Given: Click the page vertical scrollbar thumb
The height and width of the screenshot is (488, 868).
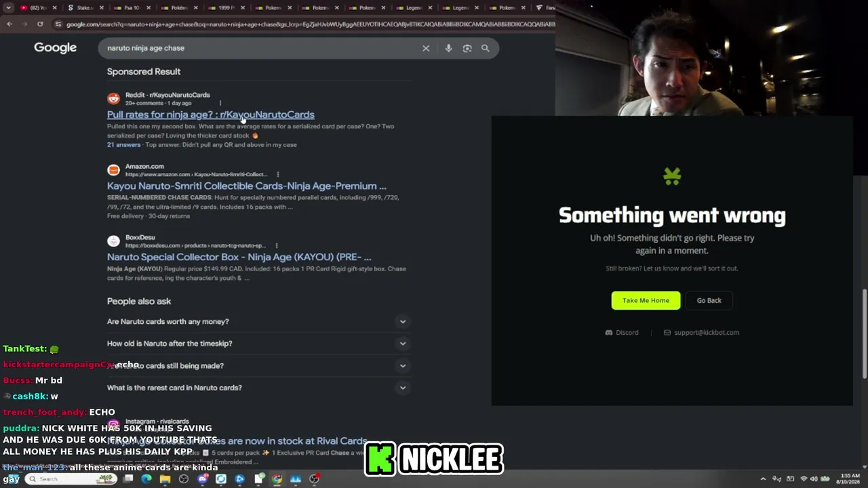Looking at the screenshot, I should click(x=864, y=333).
